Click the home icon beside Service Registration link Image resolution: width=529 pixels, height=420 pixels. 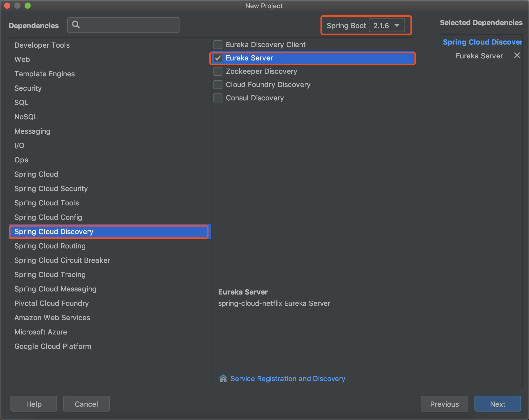223,379
